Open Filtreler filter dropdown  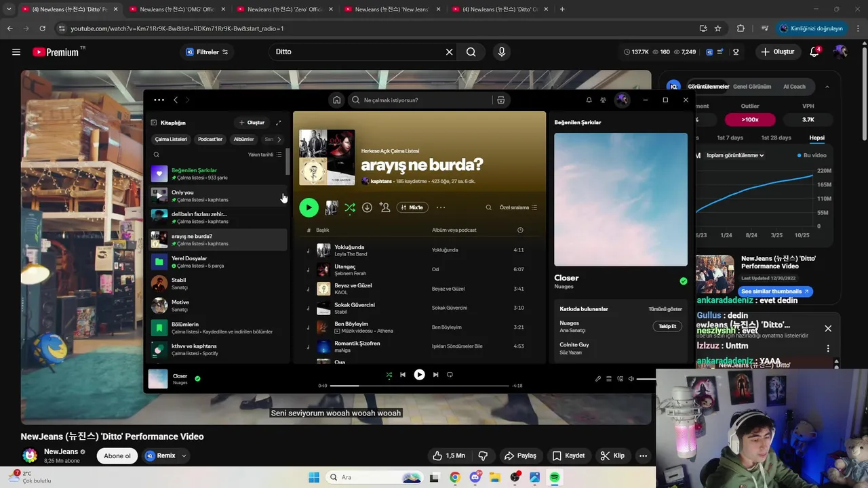207,52
